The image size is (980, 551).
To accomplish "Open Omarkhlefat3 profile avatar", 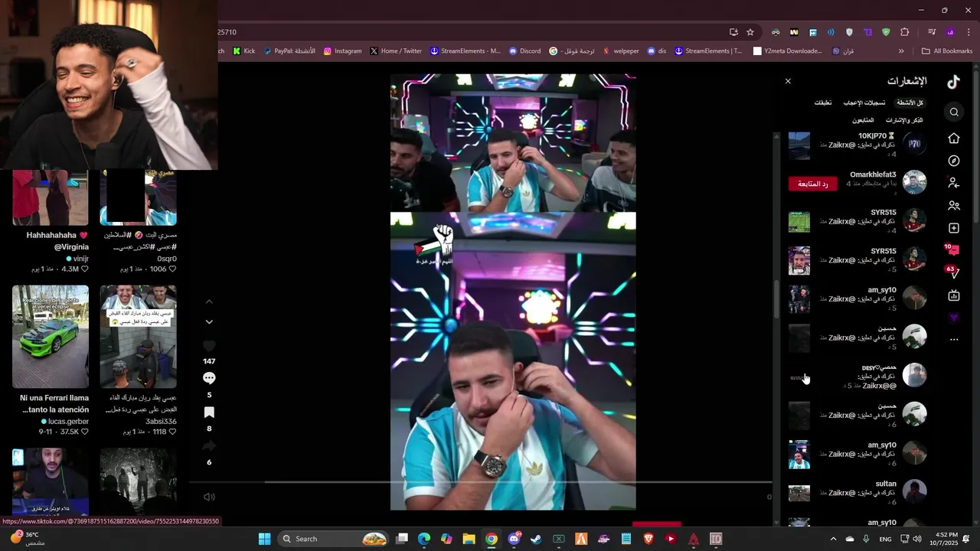I will [x=914, y=182].
